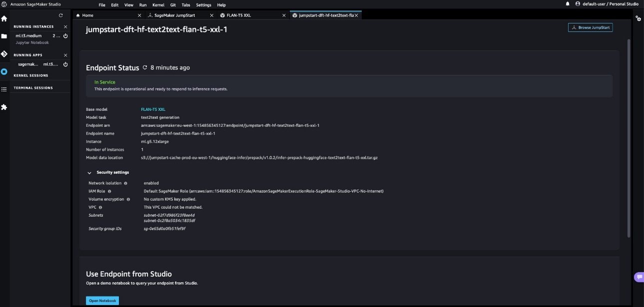Open the Table of Contents list icon
Screen dimensions: 644x307
click(4, 89)
